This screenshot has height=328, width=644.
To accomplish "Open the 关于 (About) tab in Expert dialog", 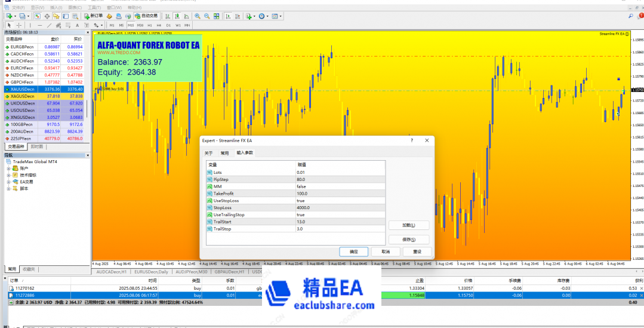I will pos(208,153).
